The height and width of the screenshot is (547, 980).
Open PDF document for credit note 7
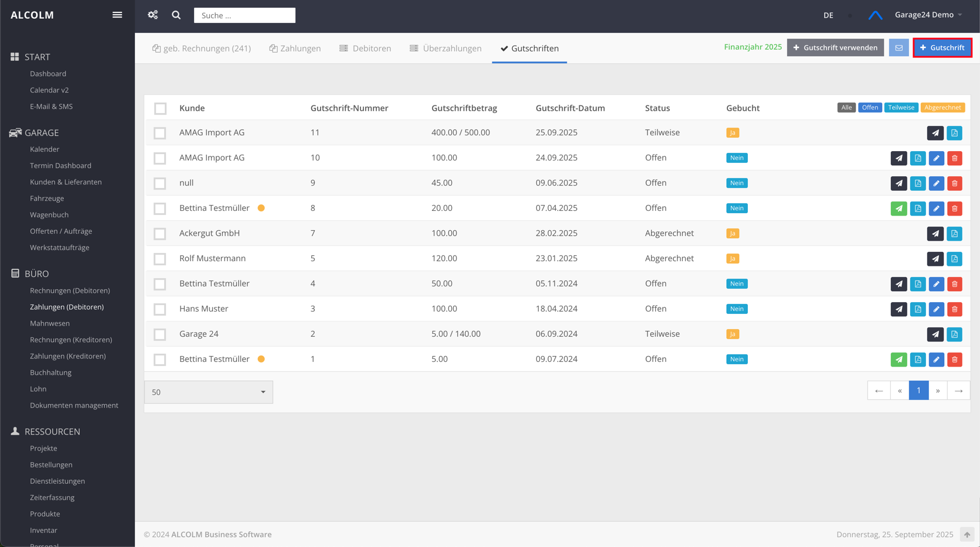pyautogui.click(x=955, y=234)
